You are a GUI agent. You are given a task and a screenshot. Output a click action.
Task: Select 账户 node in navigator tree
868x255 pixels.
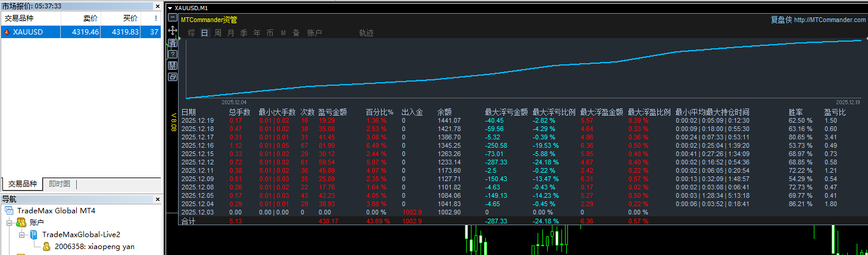37,222
